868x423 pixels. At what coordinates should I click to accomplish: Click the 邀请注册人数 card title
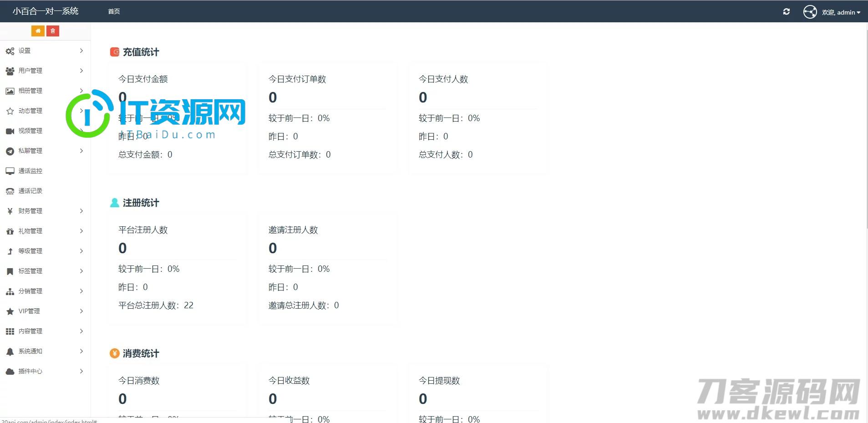(293, 230)
